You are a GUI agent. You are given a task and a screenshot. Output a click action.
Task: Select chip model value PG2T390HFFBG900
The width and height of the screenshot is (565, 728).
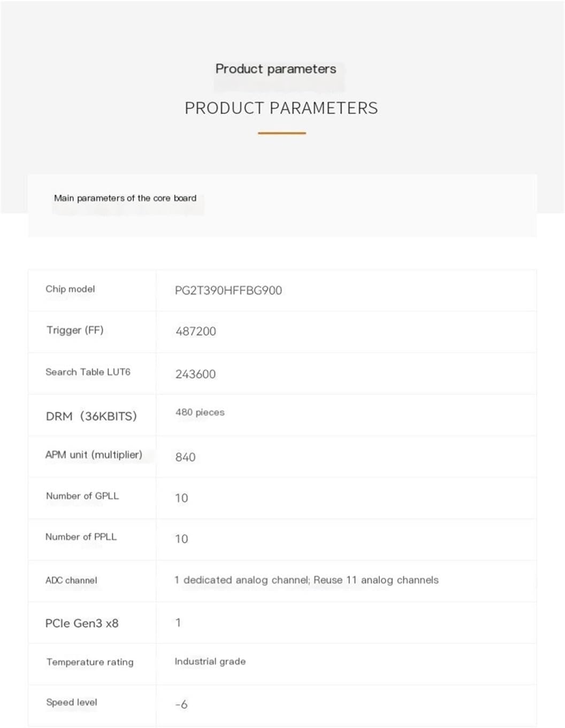click(x=228, y=290)
